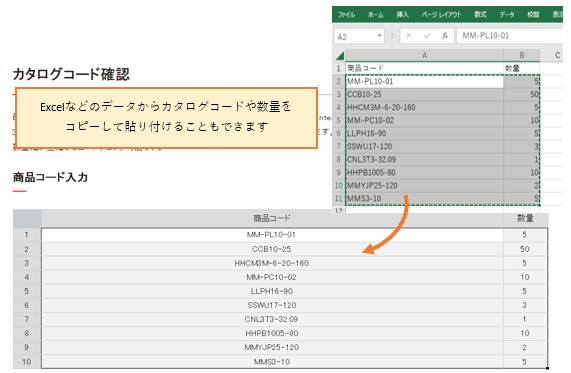The image size is (571, 373).
Task: Select Excel row header 5
Action: 339,120
